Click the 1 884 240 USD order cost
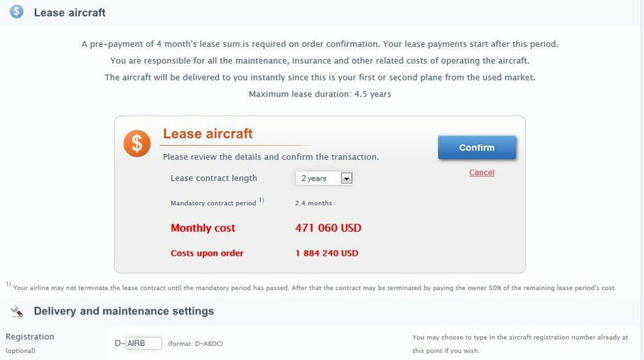This screenshot has width=644, height=360. [x=327, y=254]
